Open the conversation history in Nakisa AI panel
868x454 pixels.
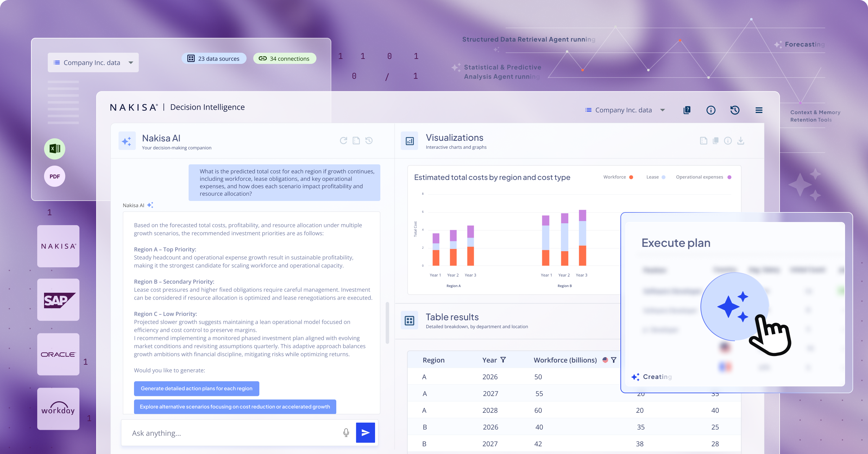[x=369, y=141]
